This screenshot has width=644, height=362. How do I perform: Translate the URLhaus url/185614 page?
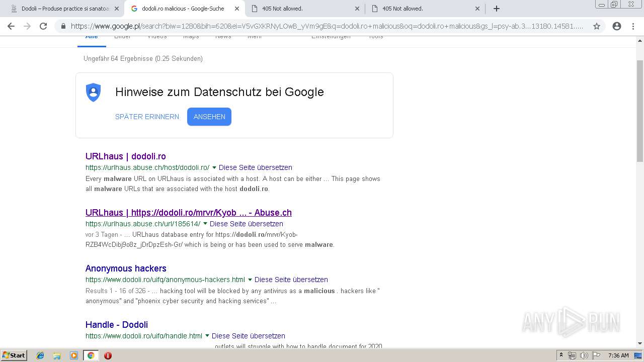tap(247, 224)
